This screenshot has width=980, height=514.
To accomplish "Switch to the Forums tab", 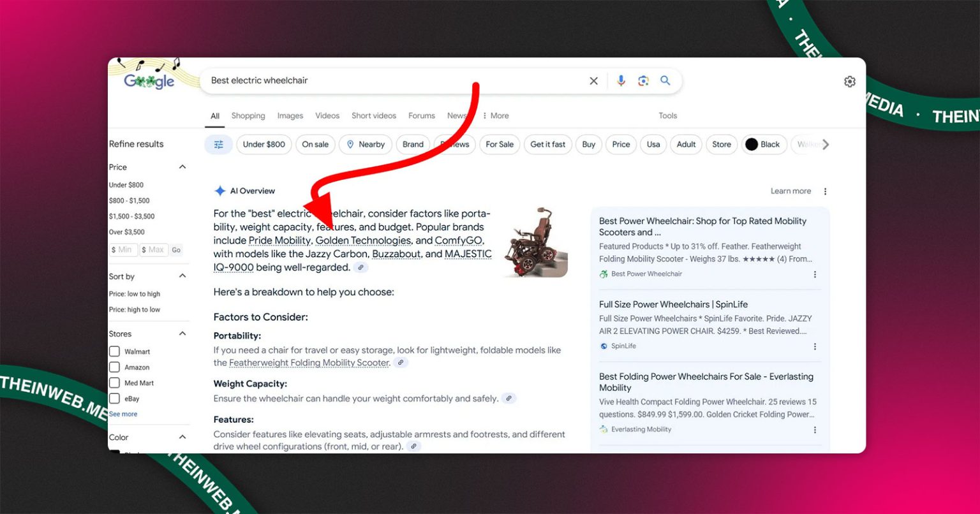I will click(x=422, y=116).
